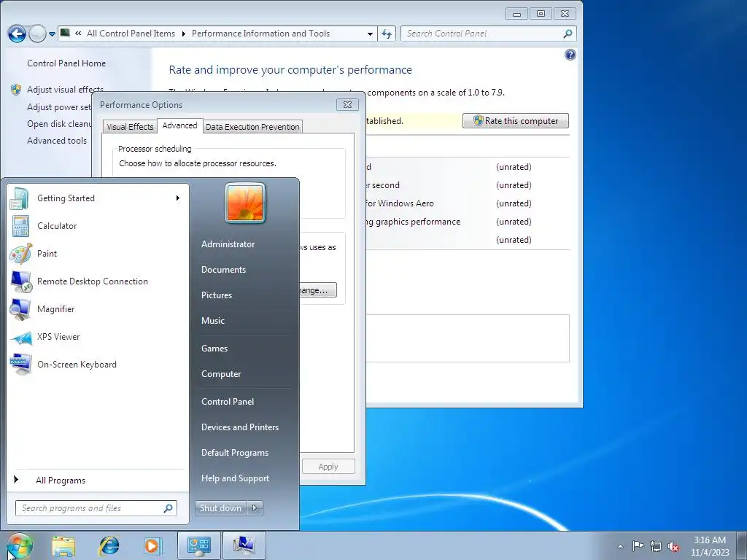Open Remote Desktop Connection shortcut
This screenshot has width=747, height=560.
click(98, 281)
